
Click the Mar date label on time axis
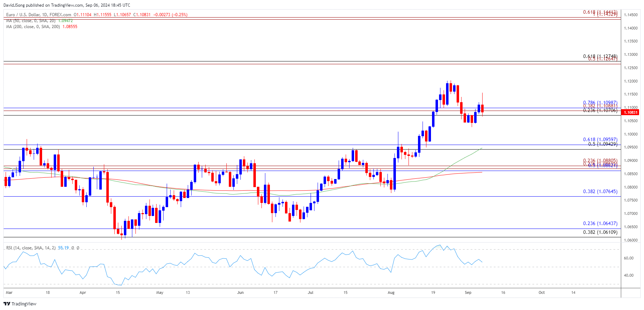tap(9, 292)
